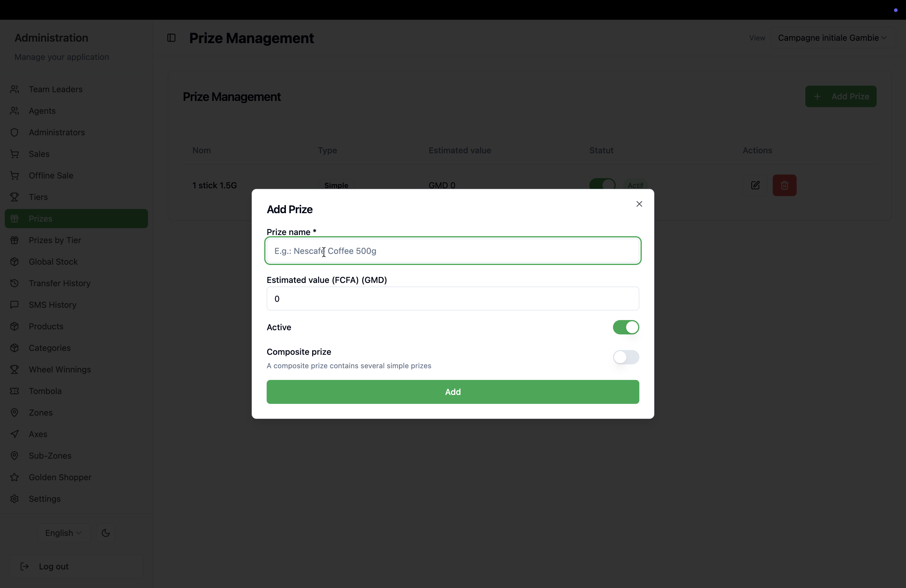The width and height of the screenshot is (906, 588).
Task: Click the Simple type badge
Action: click(336, 185)
